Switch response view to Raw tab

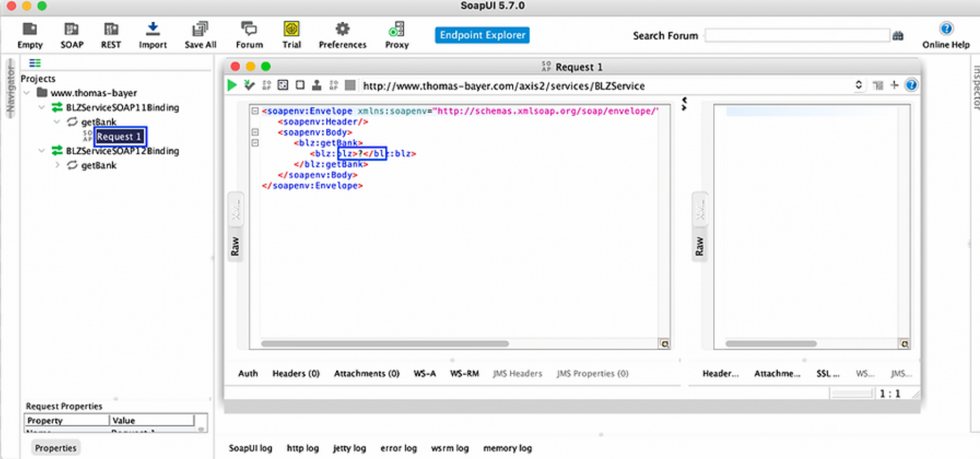700,246
